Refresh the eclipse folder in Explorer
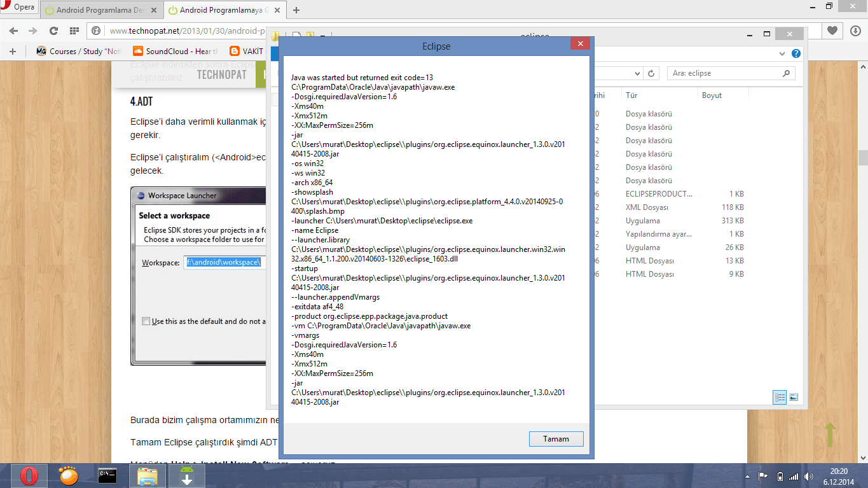This screenshot has height=488, width=868. click(x=651, y=74)
